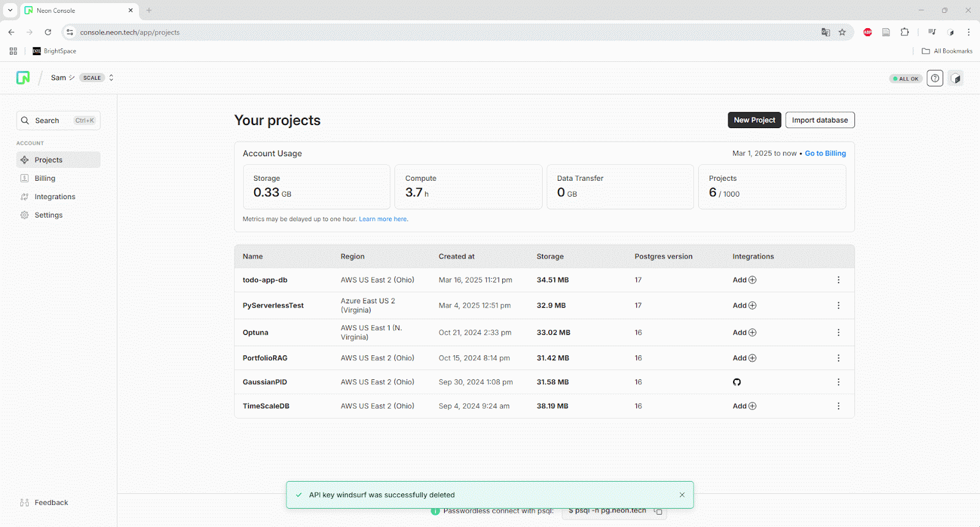Image resolution: width=980 pixels, height=527 pixels.
Task: Click the Import database button
Action: coord(820,120)
